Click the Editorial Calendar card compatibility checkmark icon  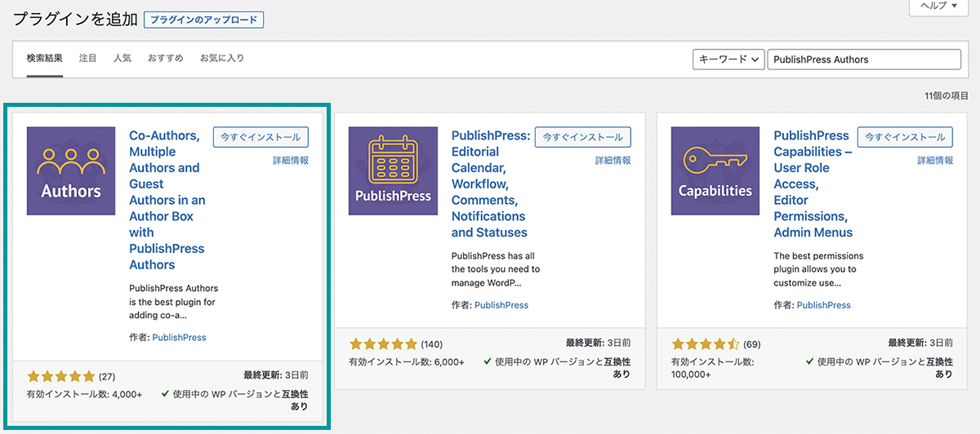487,361
